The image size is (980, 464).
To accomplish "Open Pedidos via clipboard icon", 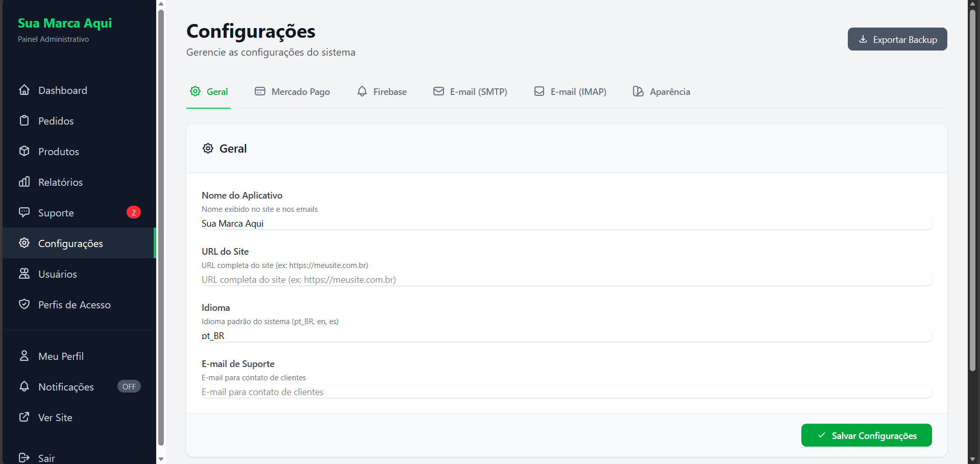I will tap(24, 120).
